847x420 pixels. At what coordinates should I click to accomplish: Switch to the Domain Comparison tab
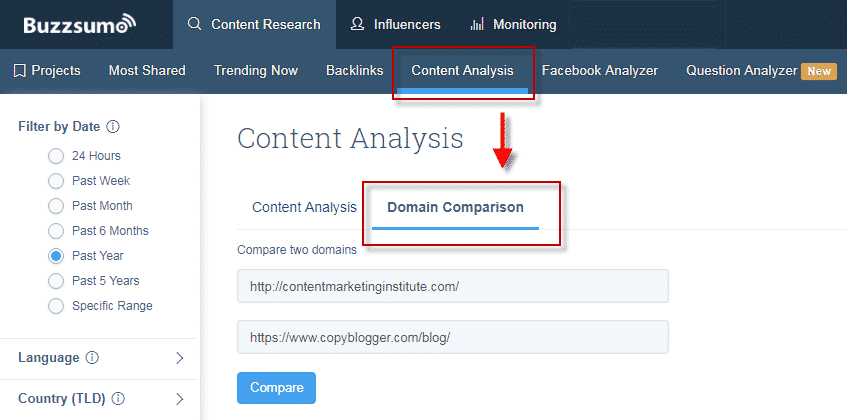[x=455, y=207]
